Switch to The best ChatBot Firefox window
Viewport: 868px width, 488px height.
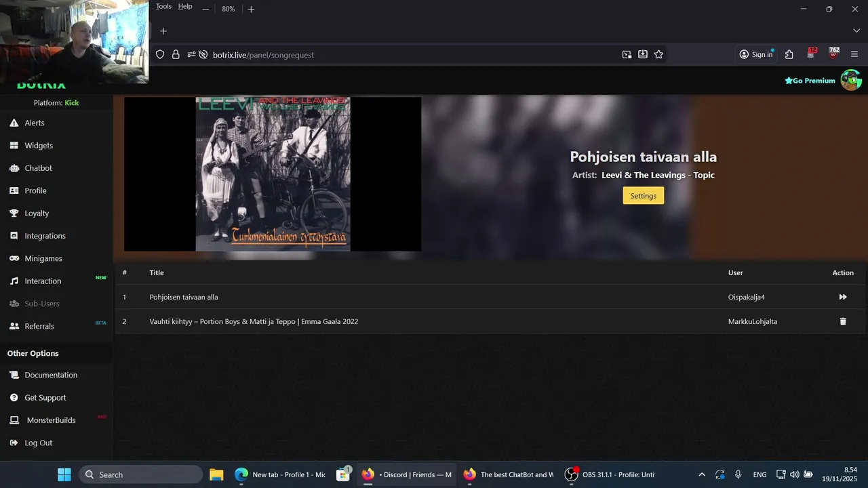pos(509,474)
